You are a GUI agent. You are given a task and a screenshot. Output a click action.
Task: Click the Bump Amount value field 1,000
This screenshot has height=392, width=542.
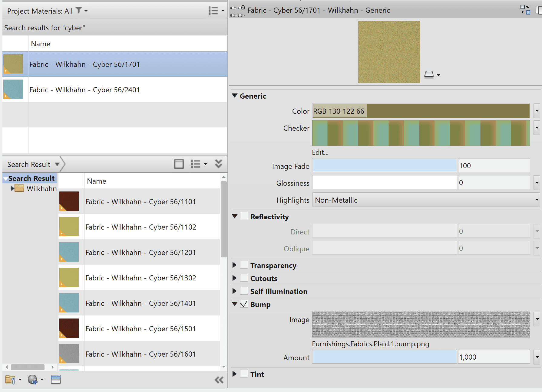(x=494, y=357)
